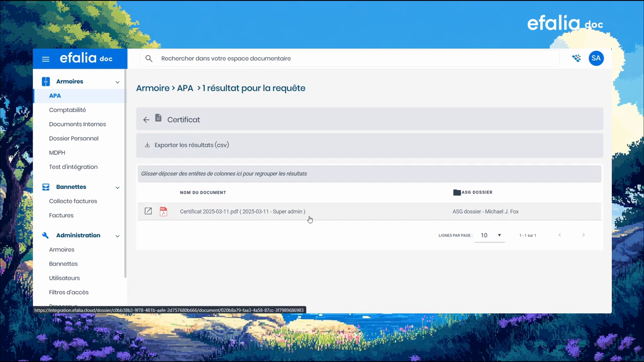Open document in new window icon
This screenshot has width=644, height=362.
[148, 211]
